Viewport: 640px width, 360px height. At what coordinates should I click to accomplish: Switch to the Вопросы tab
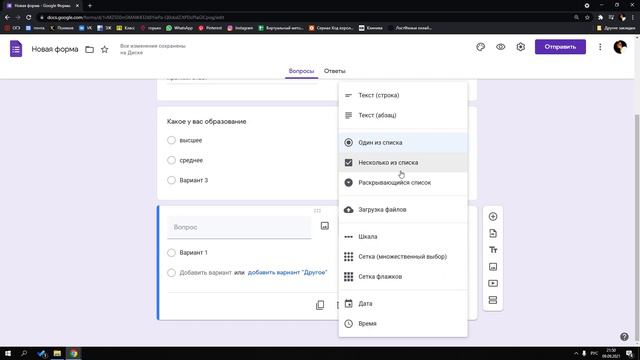click(301, 71)
